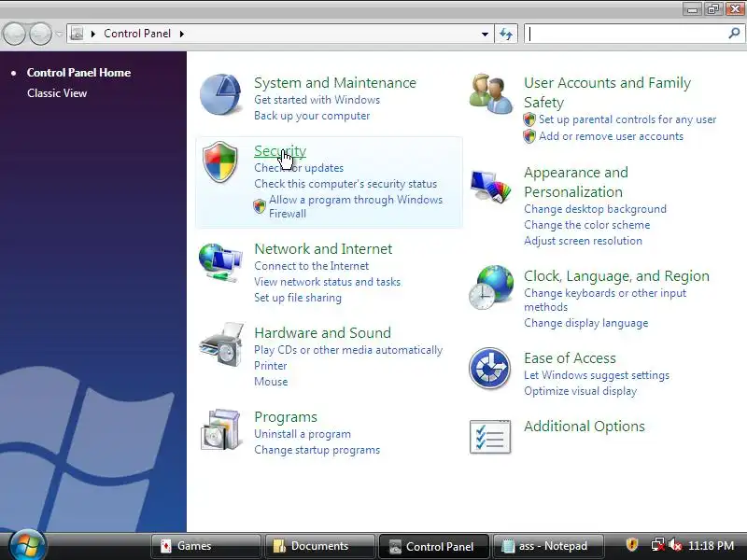The height and width of the screenshot is (560, 747).
Task: Click Change the color scheme
Action: [x=587, y=225]
